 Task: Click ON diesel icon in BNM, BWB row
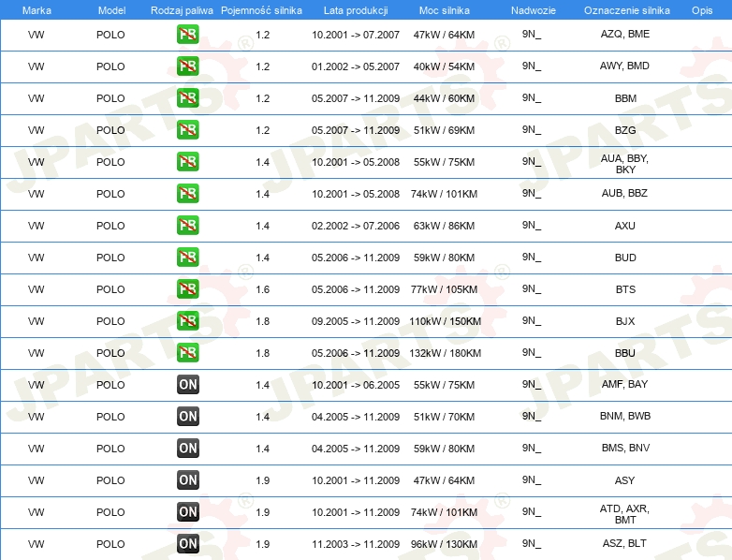tap(187, 416)
